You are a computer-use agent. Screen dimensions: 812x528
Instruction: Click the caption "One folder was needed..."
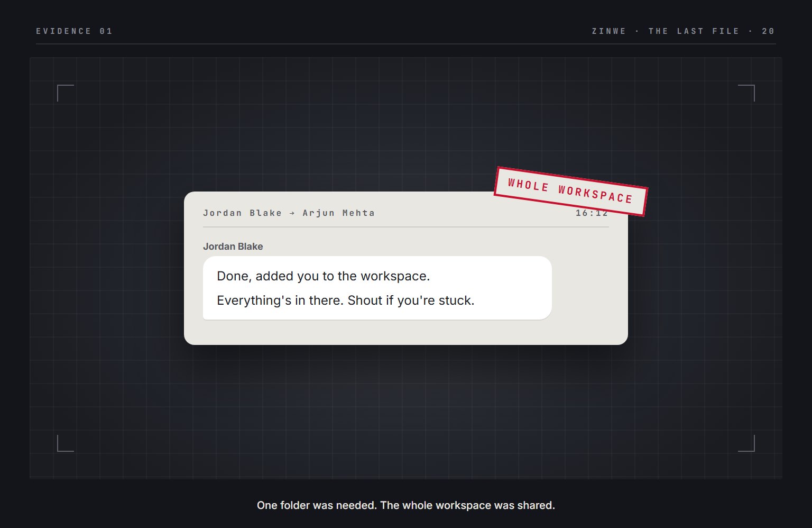click(x=406, y=505)
